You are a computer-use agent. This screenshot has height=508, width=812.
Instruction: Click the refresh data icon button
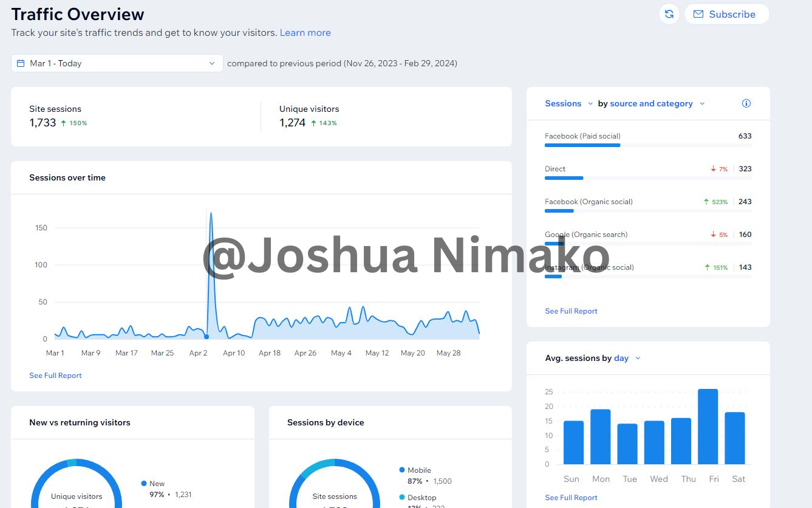[669, 14]
